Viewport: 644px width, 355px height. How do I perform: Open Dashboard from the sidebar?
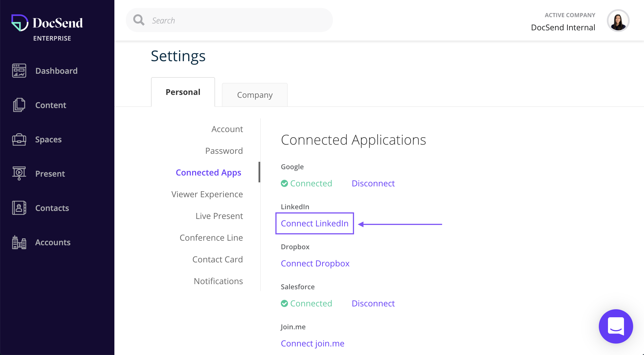click(x=57, y=71)
